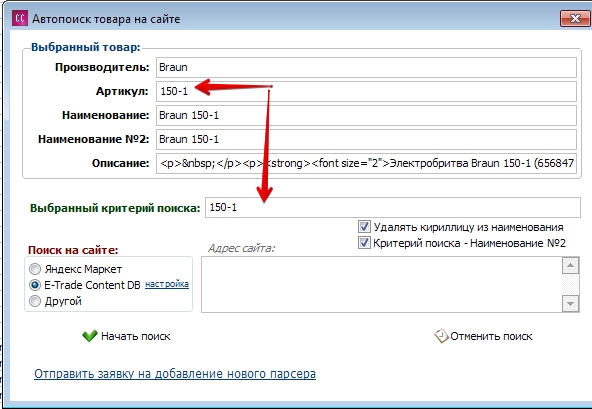The image size is (592, 409).
Task: Click the Поиск на сайте heading
Action: click(x=73, y=250)
